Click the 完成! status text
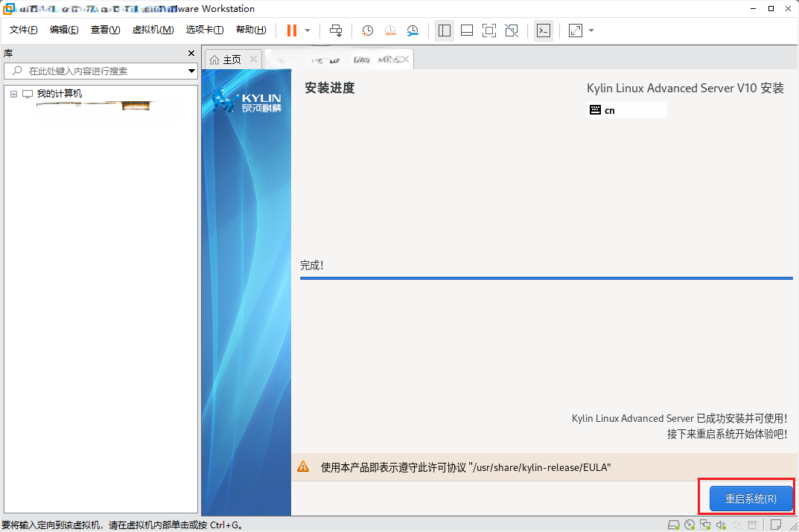The width and height of the screenshot is (799, 532). [312, 265]
